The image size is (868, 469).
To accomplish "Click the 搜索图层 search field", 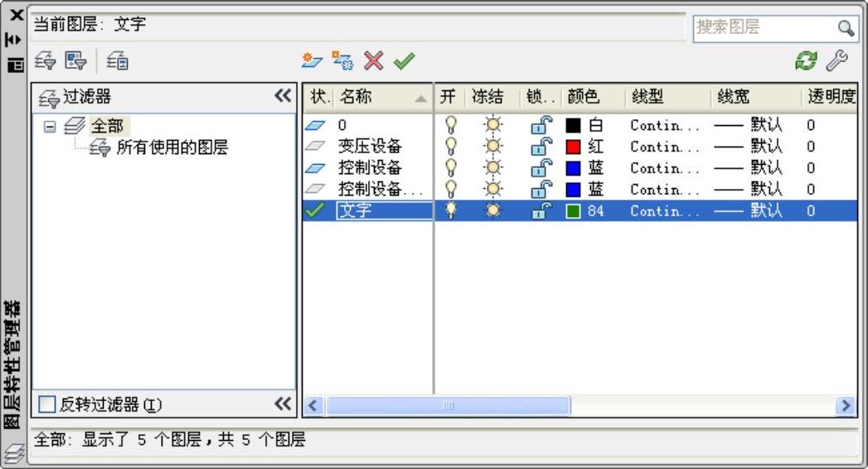I will 763,27.
